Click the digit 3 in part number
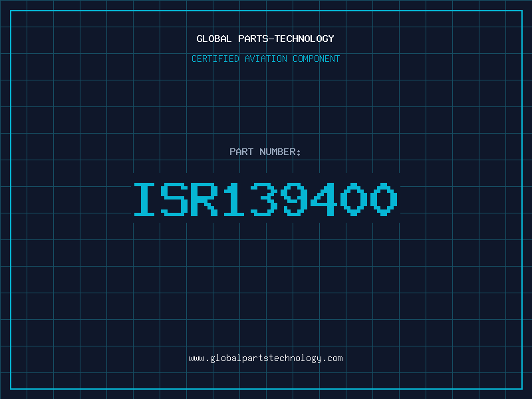The image size is (532, 399). tap(264, 199)
